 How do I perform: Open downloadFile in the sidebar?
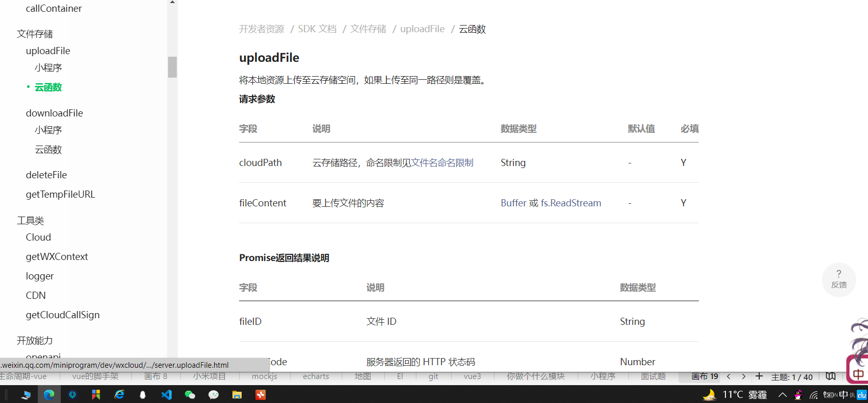(x=54, y=113)
